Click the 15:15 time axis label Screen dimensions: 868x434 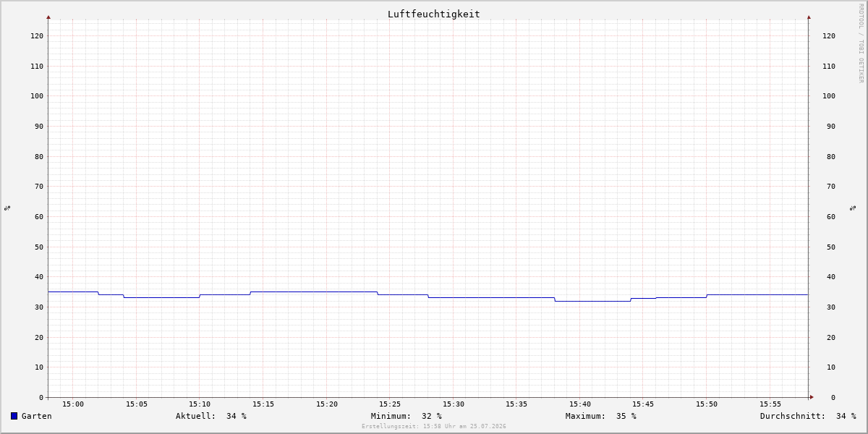tap(263, 404)
